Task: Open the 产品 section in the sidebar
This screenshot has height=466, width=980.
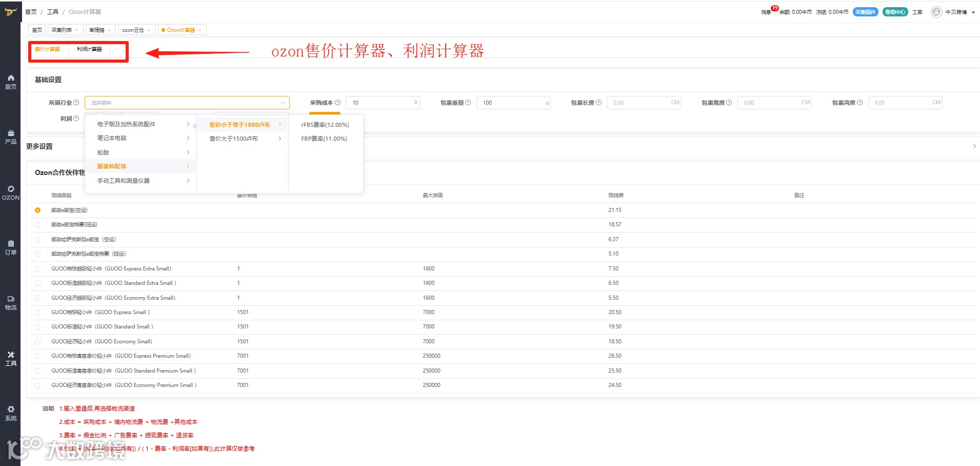Action: pyautogui.click(x=11, y=137)
